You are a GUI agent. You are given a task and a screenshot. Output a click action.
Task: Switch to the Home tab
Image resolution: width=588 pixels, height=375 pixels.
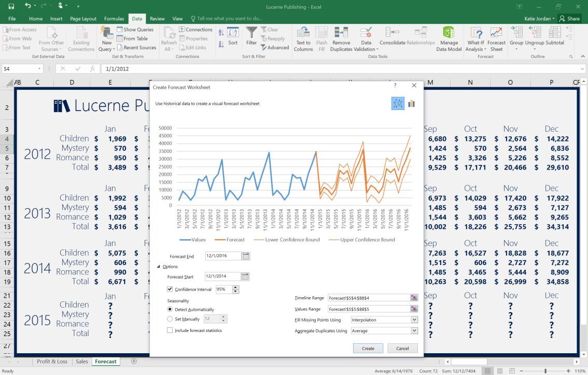coord(36,18)
